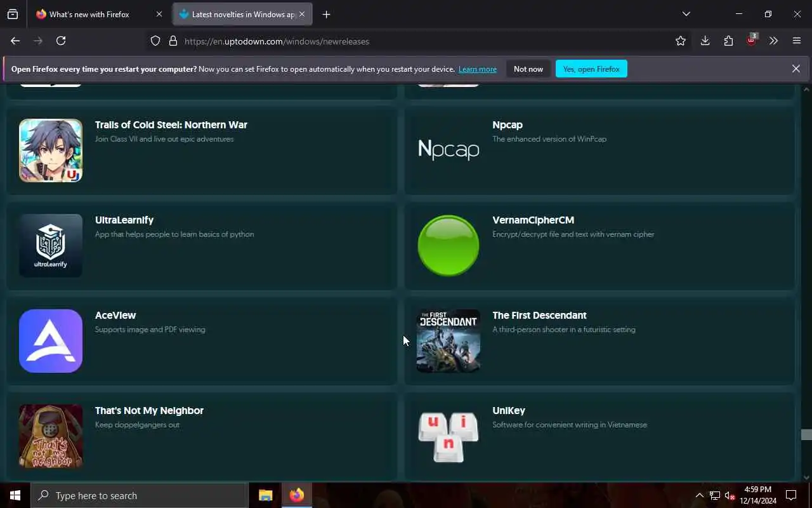This screenshot has height=508, width=812.
Task: Show hidden system tray icons
Action: click(x=699, y=495)
